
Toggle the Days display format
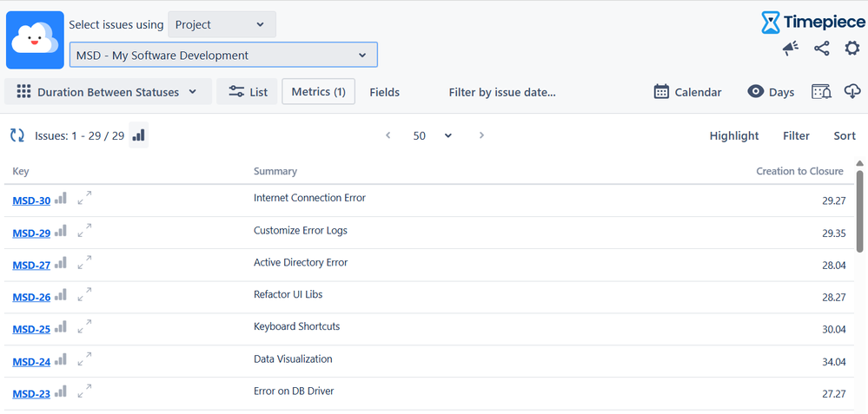pos(771,92)
